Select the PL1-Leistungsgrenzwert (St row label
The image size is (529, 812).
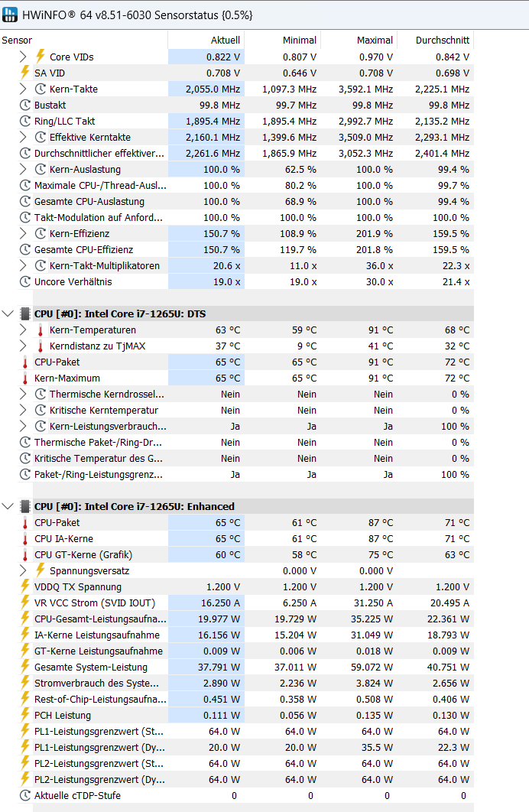tap(99, 731)
